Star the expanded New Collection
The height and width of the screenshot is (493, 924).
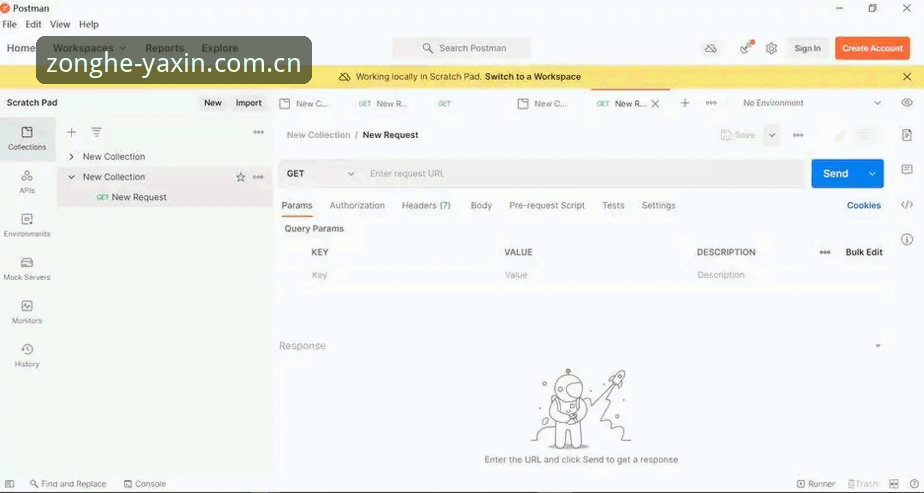pyautogui.click(x=240, y=177)
